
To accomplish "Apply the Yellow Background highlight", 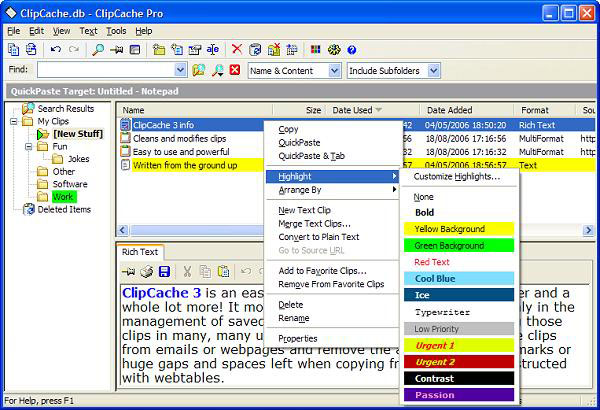I will click(459, 229).
